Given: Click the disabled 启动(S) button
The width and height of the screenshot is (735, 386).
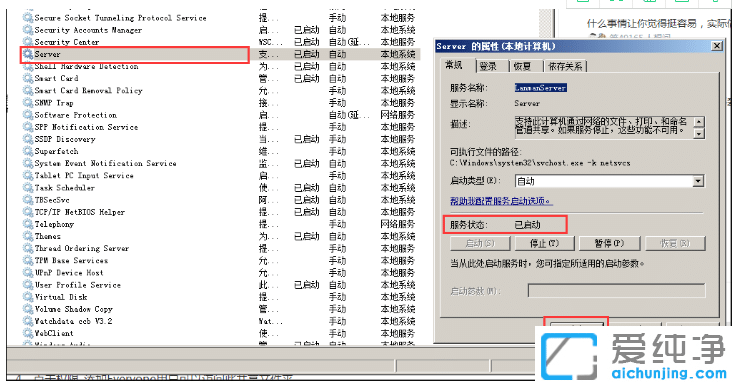Looking at the screenshot, I should point(480,243).
